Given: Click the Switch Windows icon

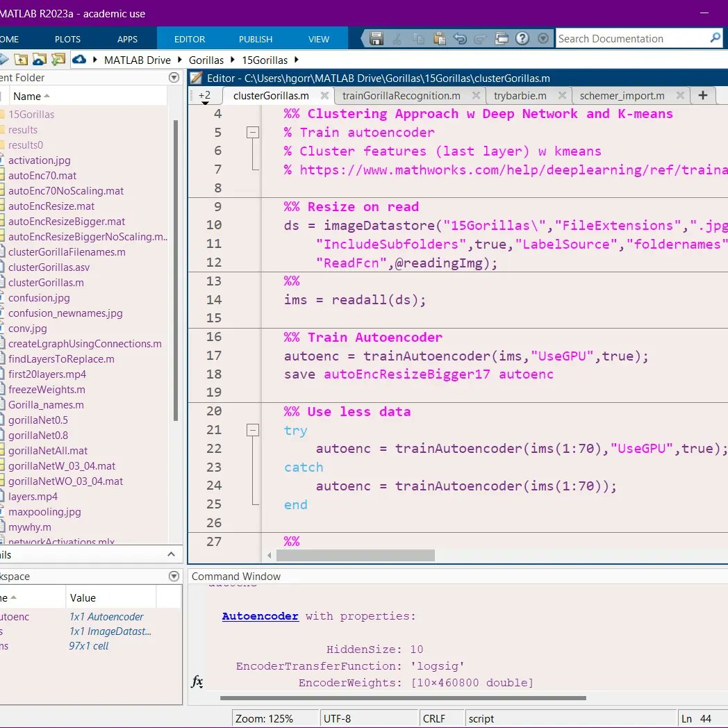Looking at the screenshot, I should (502, 38).
